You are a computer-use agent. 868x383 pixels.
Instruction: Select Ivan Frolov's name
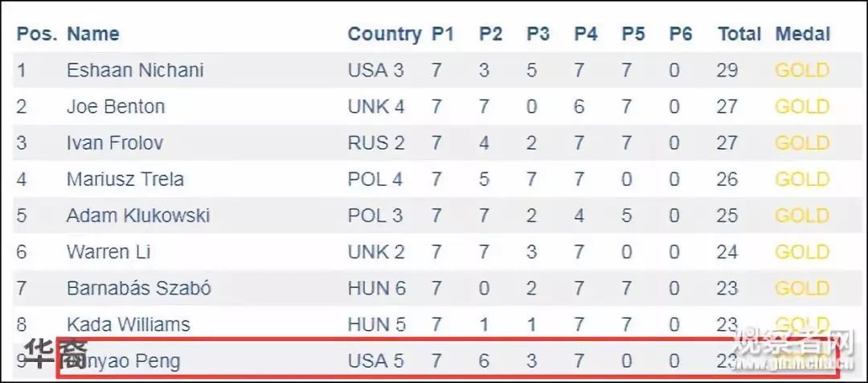click(115, 143)
